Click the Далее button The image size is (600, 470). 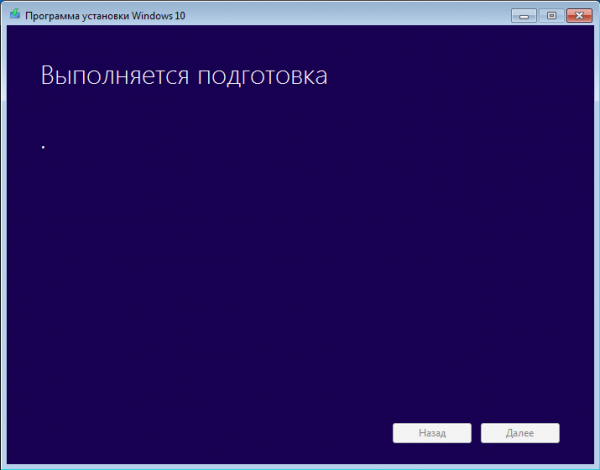520,433
